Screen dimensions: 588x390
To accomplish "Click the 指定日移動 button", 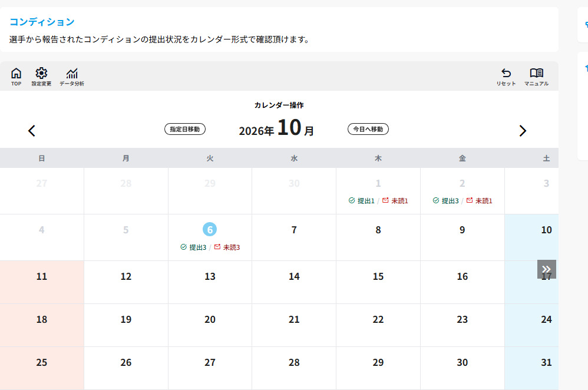I will 185,129.
